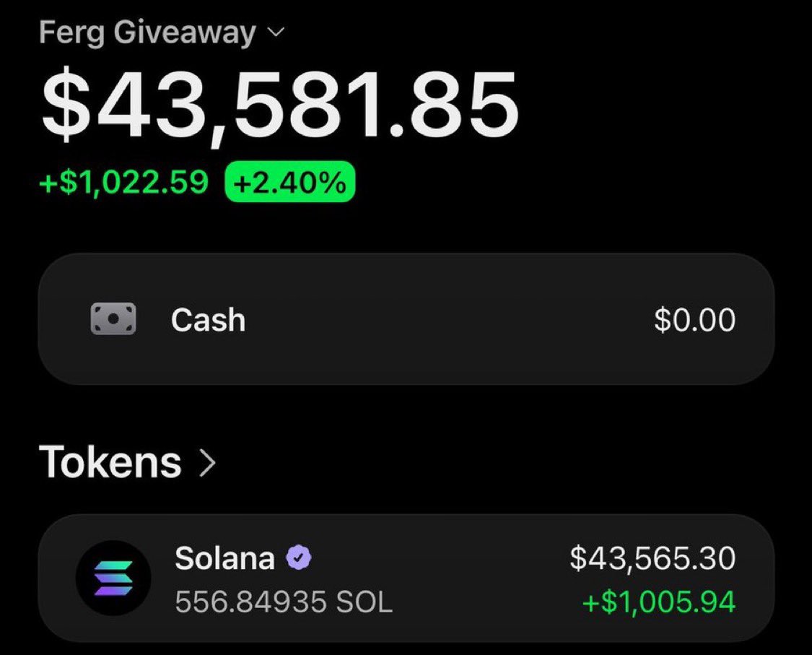Click the Tokens heading text
812x655 pixels.
[110, 461]
